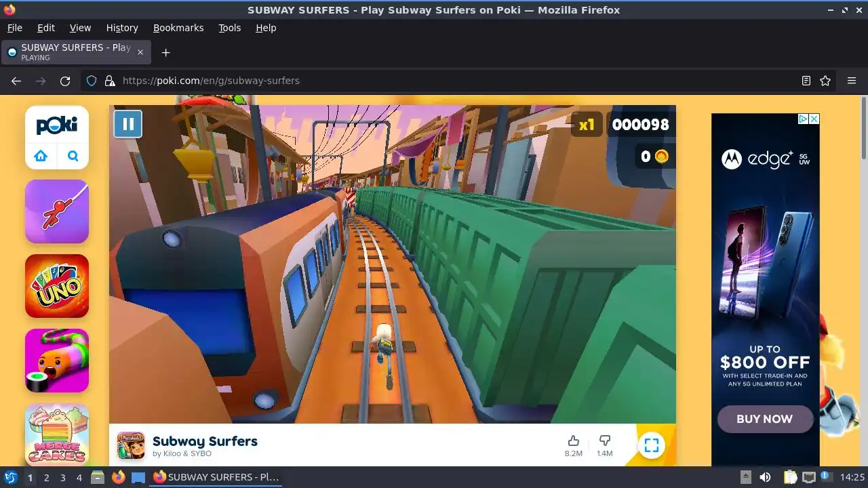Open the tracking protection shield icon

(x=92, y=81)
